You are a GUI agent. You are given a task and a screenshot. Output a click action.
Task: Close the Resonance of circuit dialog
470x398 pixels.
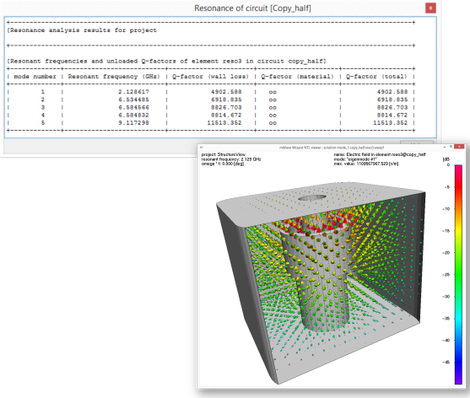point(430,8)
